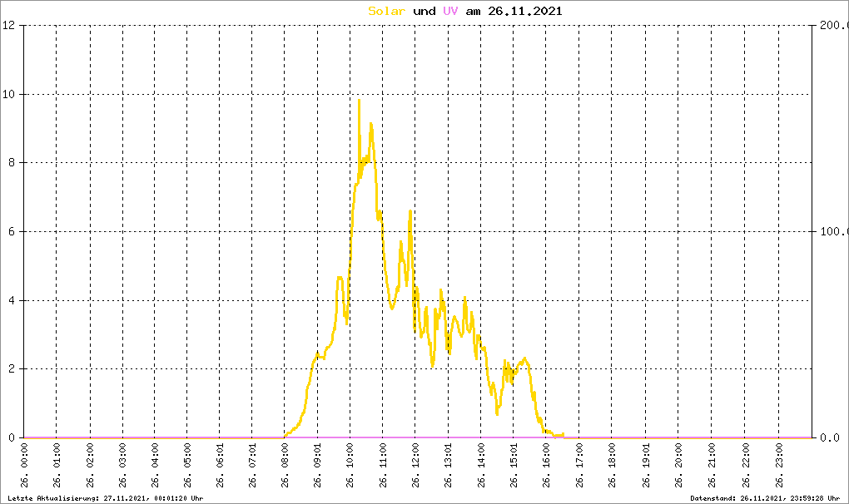Click the time label '26. 17:00'
The image size is (849, 504).
point(579,466)
